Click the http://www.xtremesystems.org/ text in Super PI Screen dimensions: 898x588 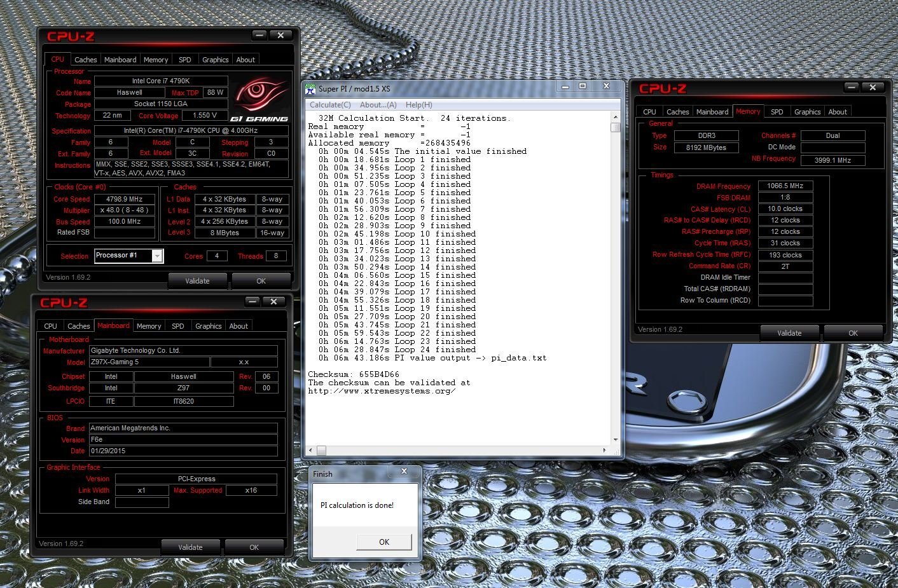coord(382,391)
